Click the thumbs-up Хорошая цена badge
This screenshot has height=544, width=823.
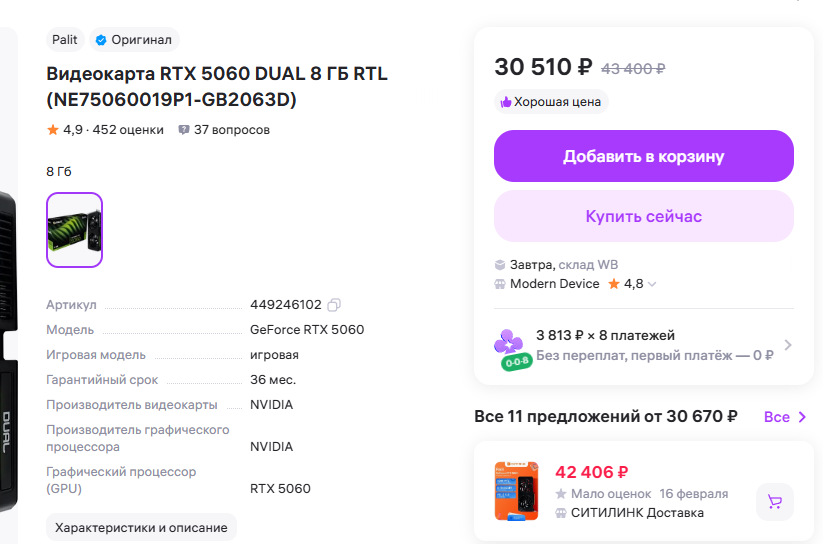pos(551,102)
